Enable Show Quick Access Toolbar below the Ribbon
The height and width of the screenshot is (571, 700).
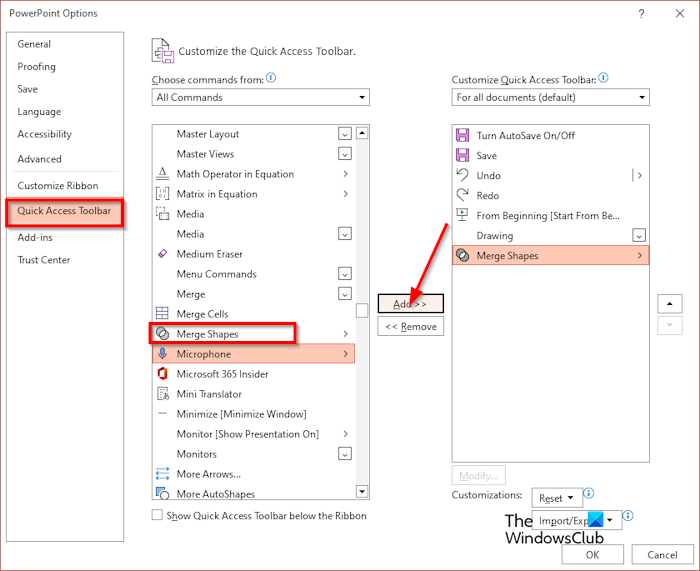coord(157,515)
